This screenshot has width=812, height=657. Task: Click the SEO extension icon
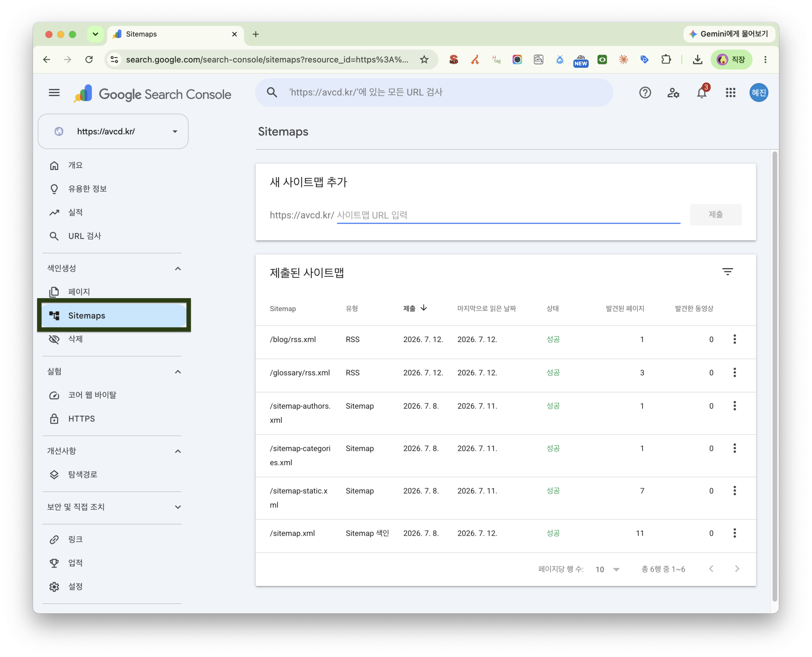(453, 59)
